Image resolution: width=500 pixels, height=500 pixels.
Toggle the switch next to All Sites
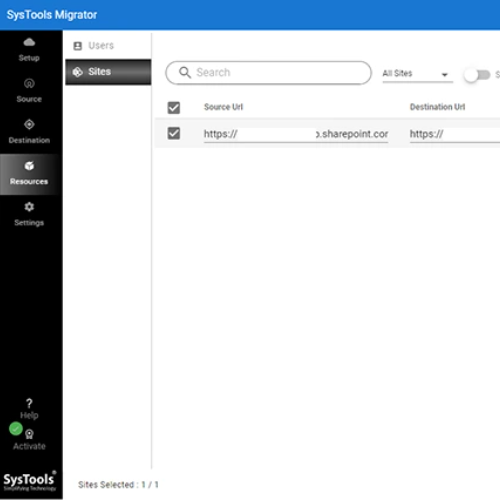(477, 75)
